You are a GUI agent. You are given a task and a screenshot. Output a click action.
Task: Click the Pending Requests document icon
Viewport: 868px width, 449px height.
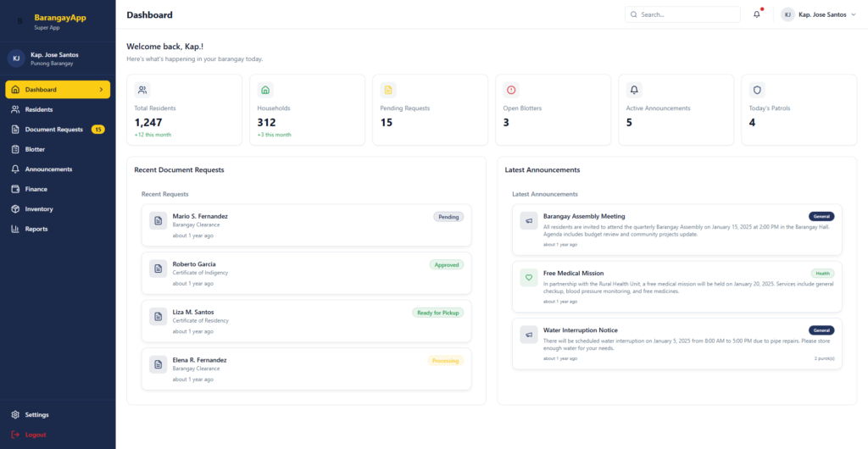388,90
